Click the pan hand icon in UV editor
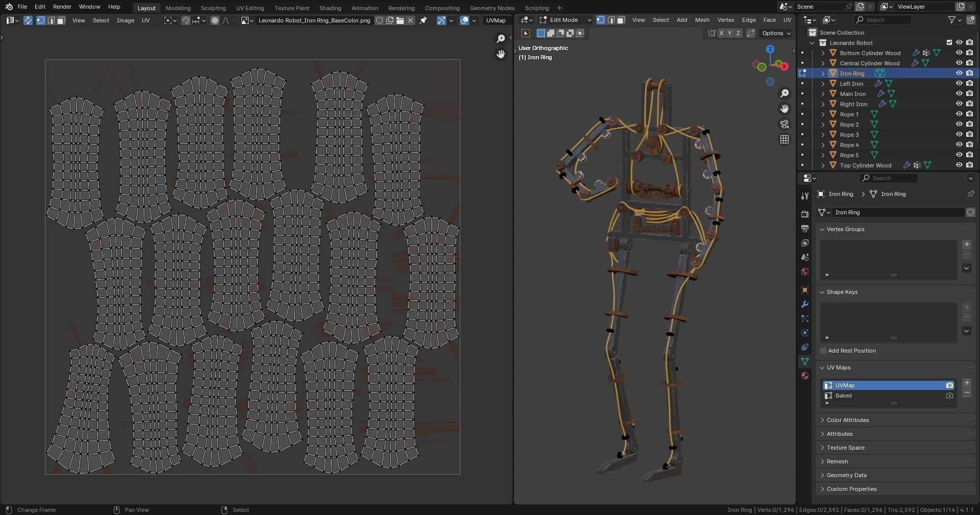This screenshot has height=515, width=980. [x=501, y=54]
